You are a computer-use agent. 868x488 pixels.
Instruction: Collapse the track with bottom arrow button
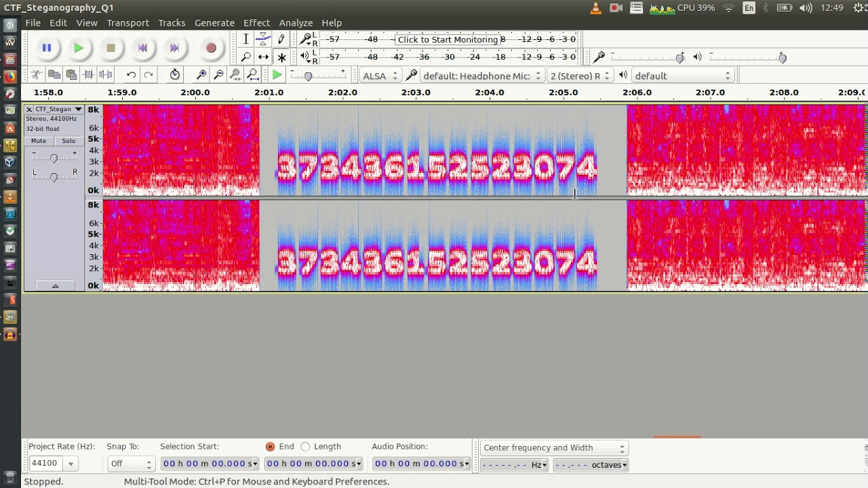pyautogui.click(x=55, y=286)
